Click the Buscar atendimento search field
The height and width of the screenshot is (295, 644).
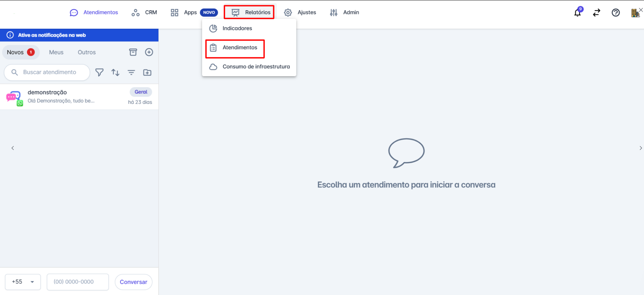point(50,72)
